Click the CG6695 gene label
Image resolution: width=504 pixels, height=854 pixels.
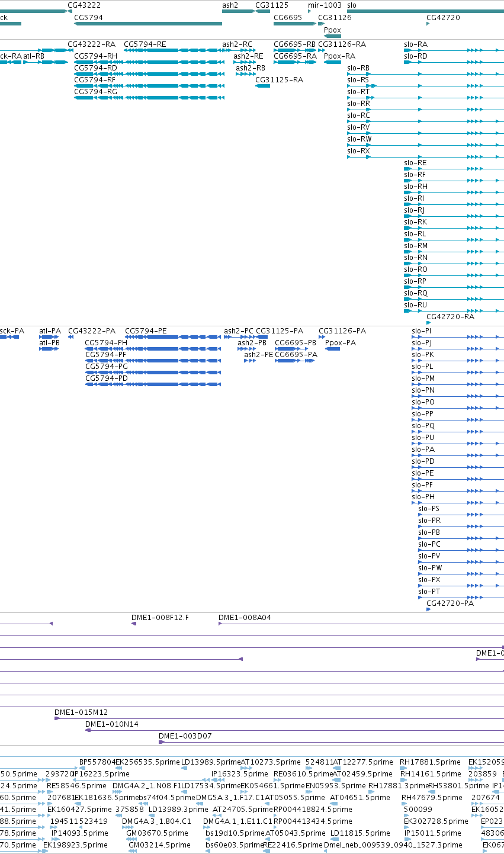288,18
